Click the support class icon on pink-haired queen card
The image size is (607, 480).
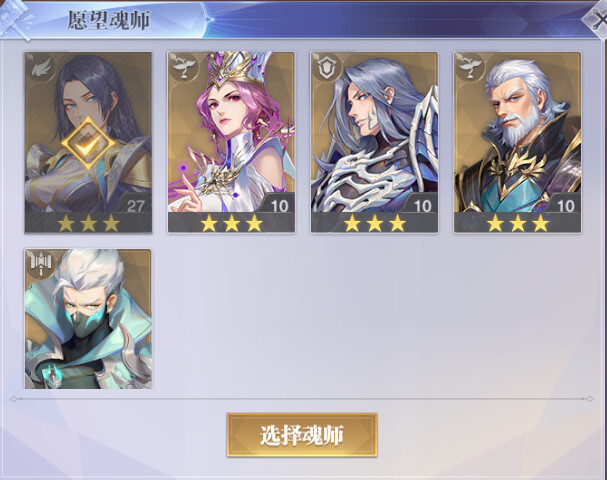click(x=183, y=67)
